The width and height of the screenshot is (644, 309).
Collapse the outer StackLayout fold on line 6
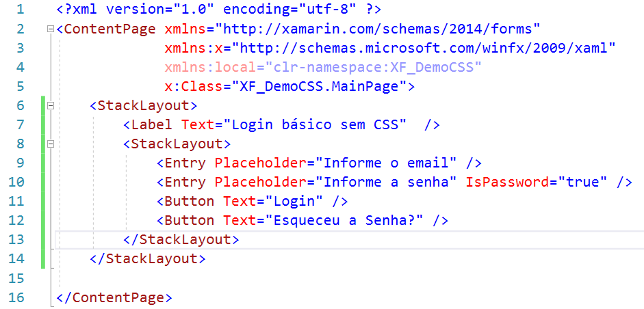51,106
